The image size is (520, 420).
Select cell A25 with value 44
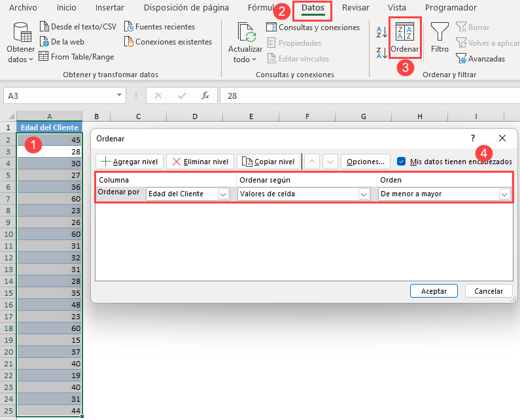point(50,411)
